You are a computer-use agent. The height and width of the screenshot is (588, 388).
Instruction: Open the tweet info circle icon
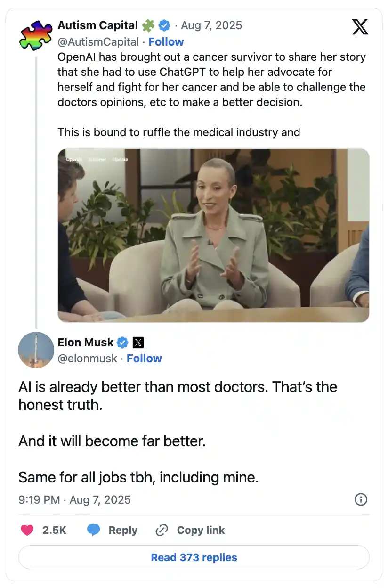[x=361, y=499]
